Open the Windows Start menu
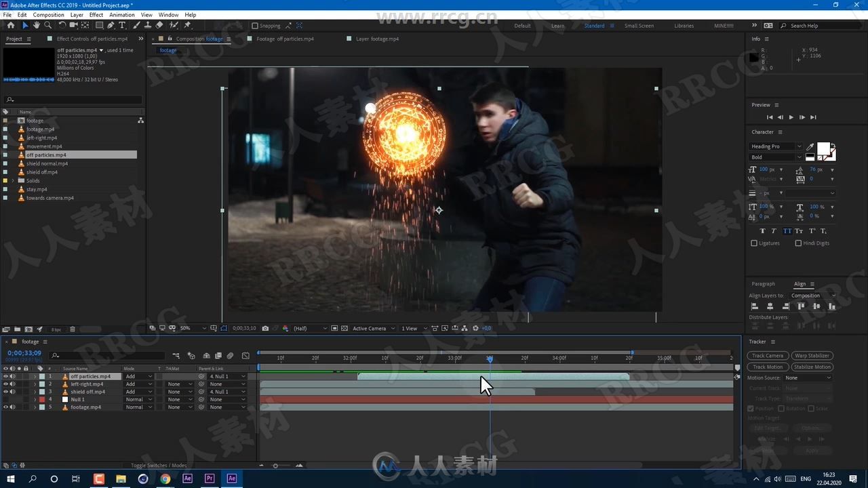This screenshot has height=488, width=868. [11, 479]
